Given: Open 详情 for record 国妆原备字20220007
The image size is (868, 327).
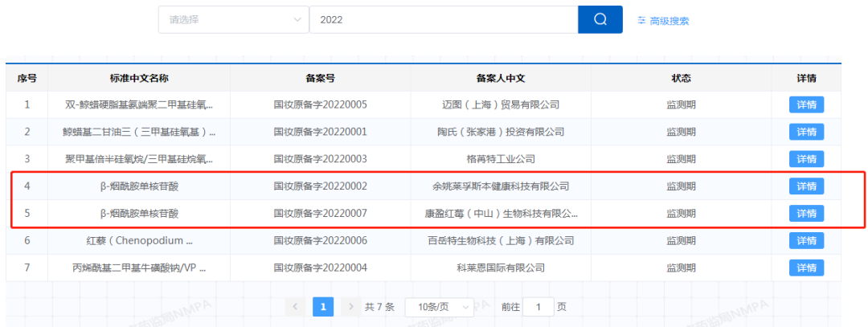Looking at the screenshot, I should [806, 214].
